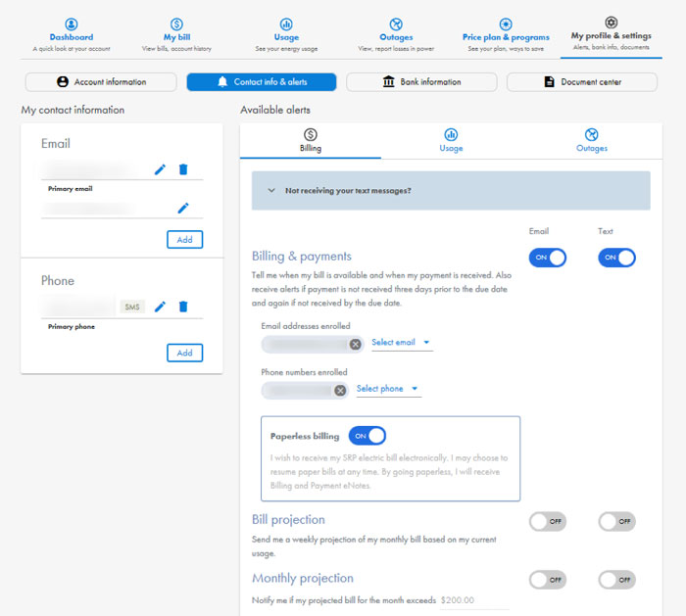Click the person icon in Account information

point(63,81)
